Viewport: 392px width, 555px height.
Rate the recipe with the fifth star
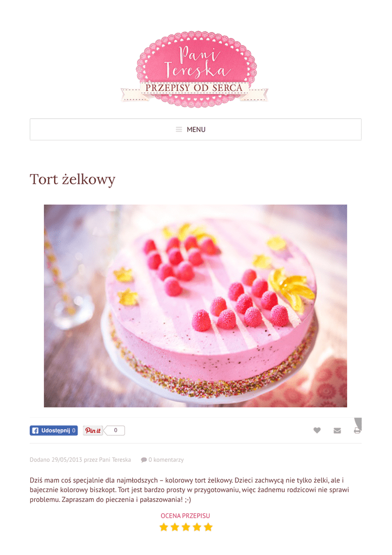tap(208, 527)
